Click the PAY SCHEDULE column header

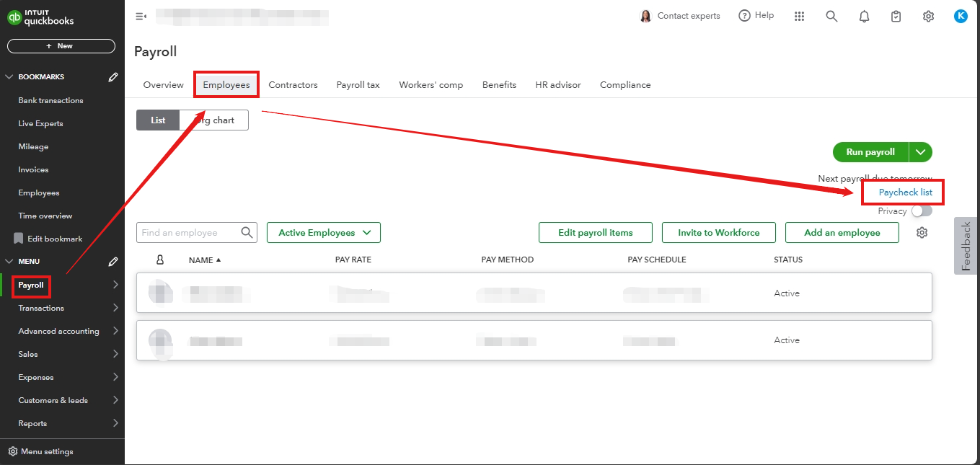point(657,260)
